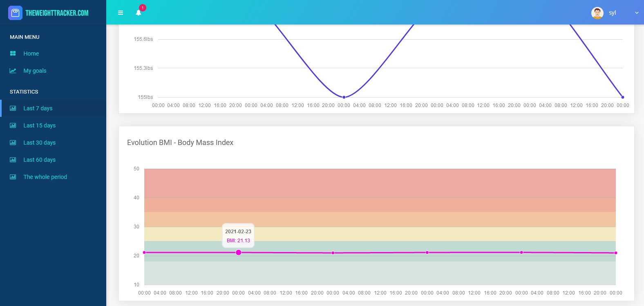The height and width of the screenshot is (306, 644).
Task: Expand the user dropdown chevron
Action: click(637, 13)
